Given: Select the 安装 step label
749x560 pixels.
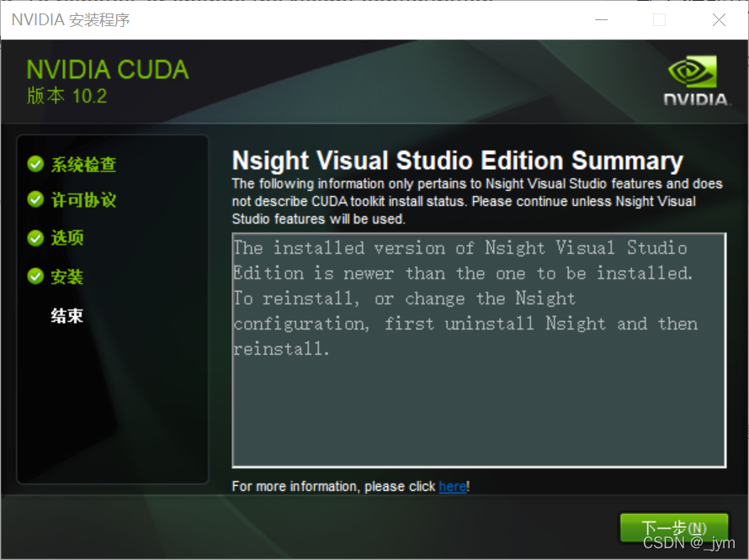Looking at the screenshot, I should click(66, 277).
